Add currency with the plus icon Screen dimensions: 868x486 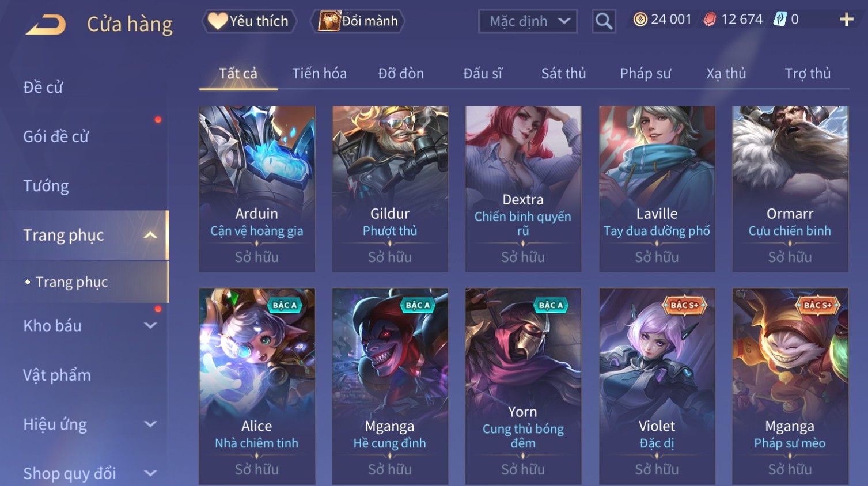pos(846,20)
